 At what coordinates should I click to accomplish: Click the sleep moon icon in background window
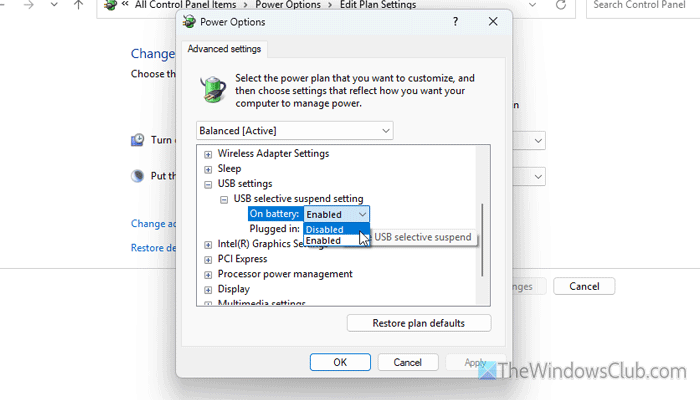pyautogui.click(x=138, y=176)
